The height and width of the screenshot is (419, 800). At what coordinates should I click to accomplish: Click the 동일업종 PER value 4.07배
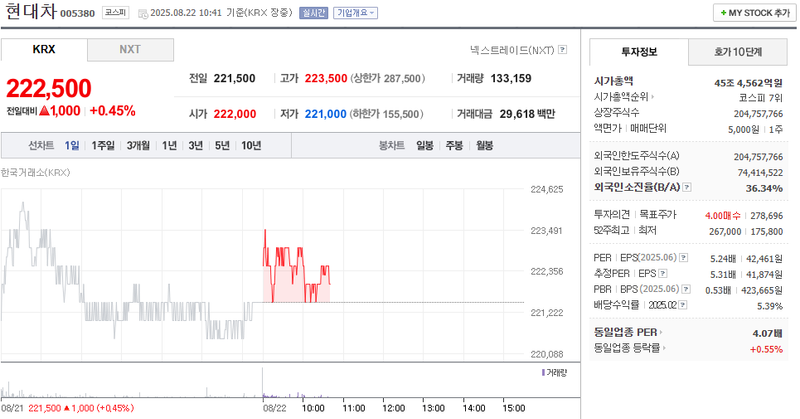767,333
